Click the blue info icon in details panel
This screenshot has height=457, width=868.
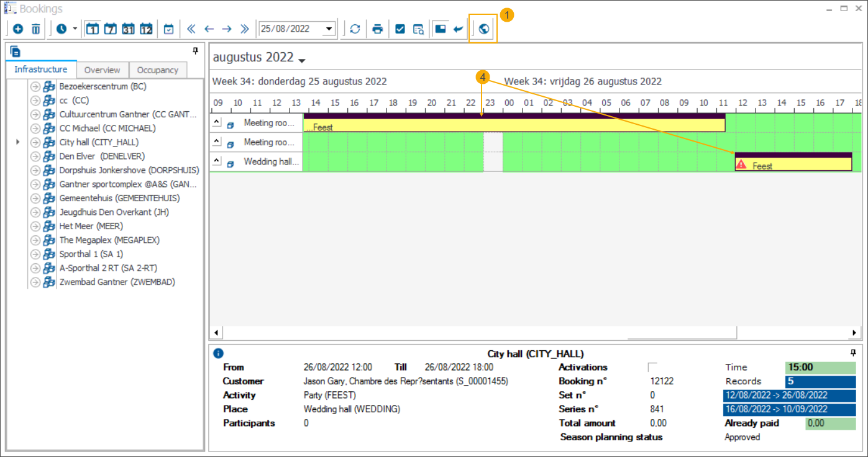pos(218,353)
